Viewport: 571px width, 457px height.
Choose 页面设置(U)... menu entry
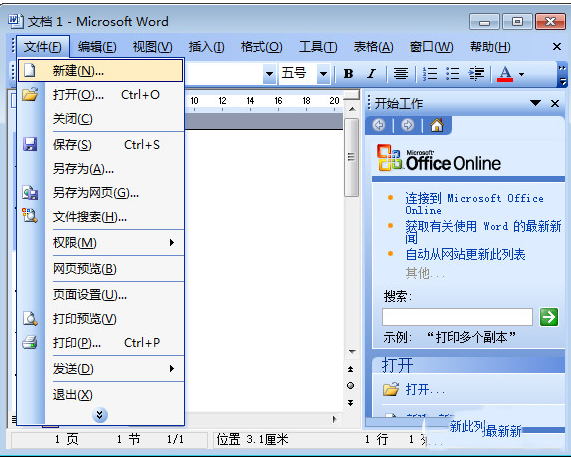(101, 295)
